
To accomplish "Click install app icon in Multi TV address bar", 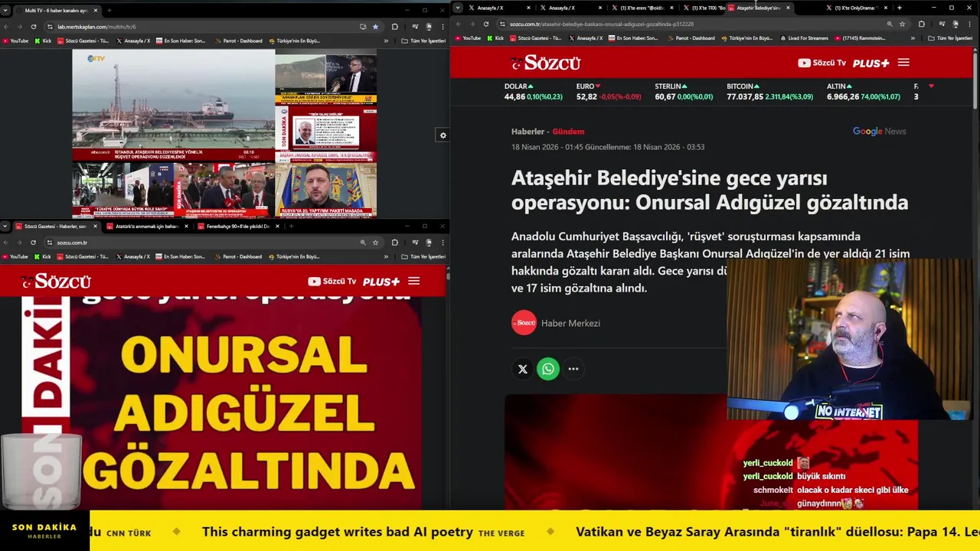I will (x=363, y=27).
